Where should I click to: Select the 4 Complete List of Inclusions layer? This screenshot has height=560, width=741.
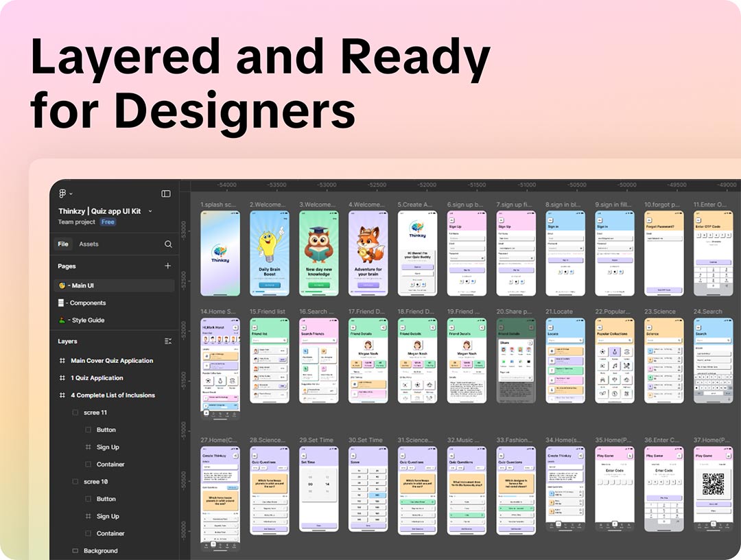pos(113,395)
